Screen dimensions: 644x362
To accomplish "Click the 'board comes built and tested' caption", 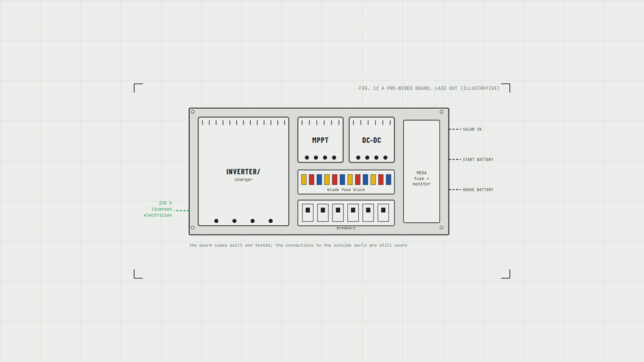I will 298,245.
